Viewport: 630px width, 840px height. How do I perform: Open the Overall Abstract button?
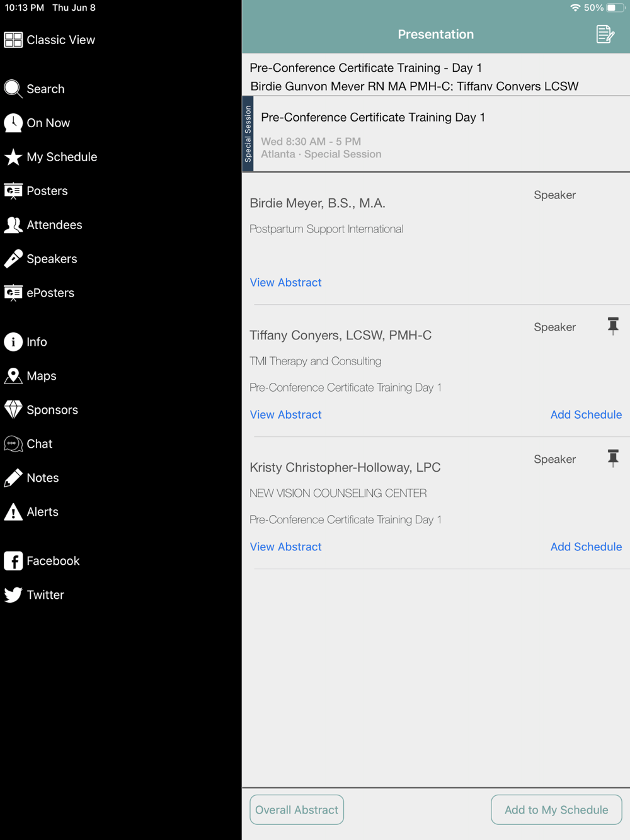(297, 810)
